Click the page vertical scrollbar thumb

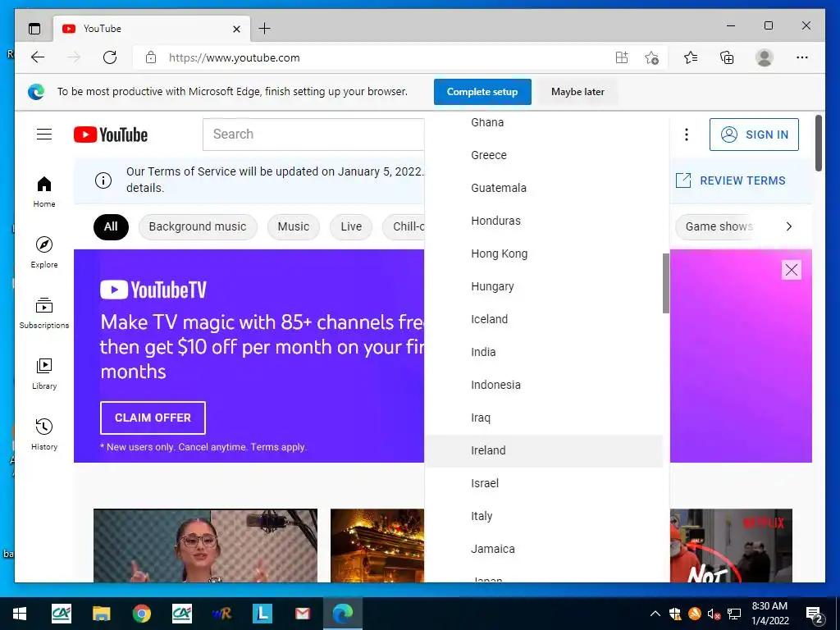[819, 143]
